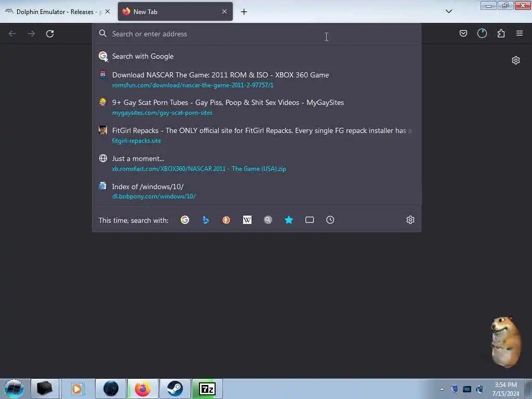Viewport: 532px width, 399px height.
Task: Select the New Tab tab
Action: [x=175, y=11]
